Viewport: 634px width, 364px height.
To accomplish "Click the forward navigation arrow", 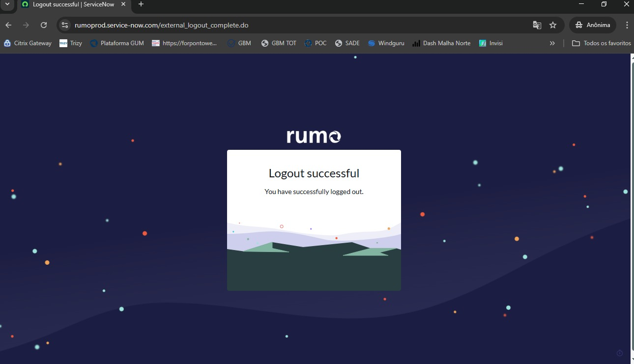I will coord(26,25).
